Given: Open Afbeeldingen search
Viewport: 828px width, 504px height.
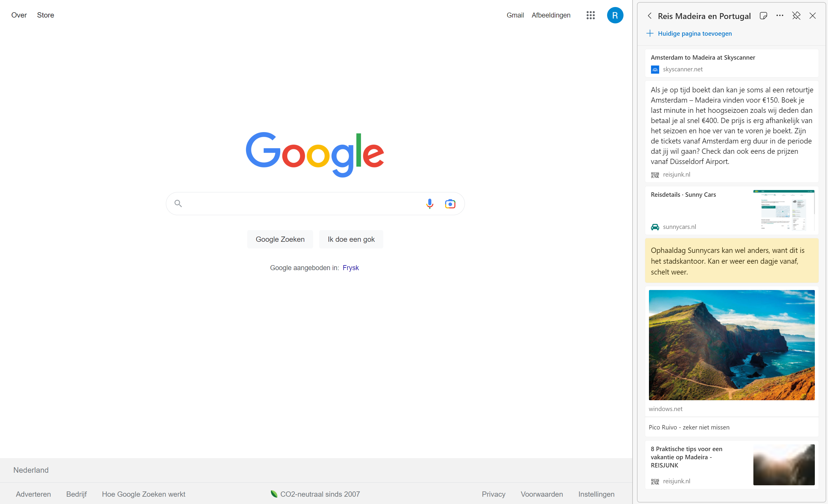Looking at the screenshot, I should coord(551,15).
